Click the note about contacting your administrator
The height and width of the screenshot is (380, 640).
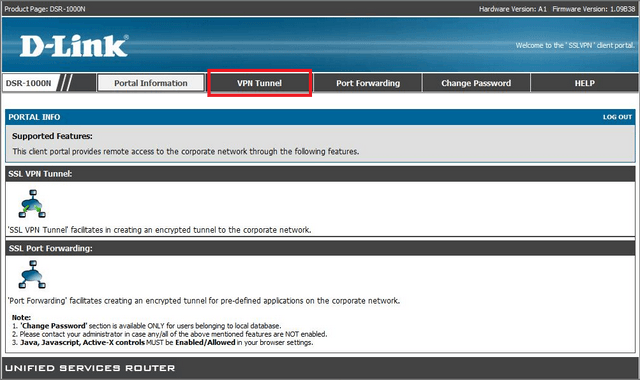pos(169,334)
